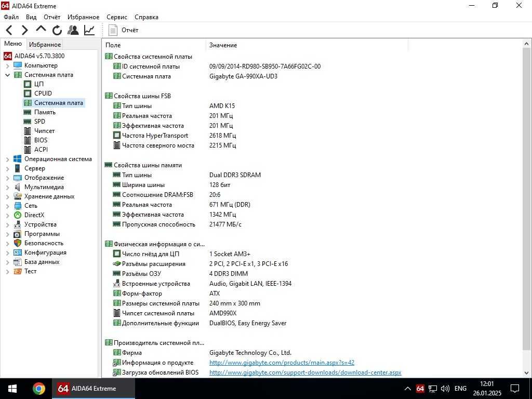532x399 pixels.
Task: Expand the Отображение node chevron
Action: pos(7,178)
